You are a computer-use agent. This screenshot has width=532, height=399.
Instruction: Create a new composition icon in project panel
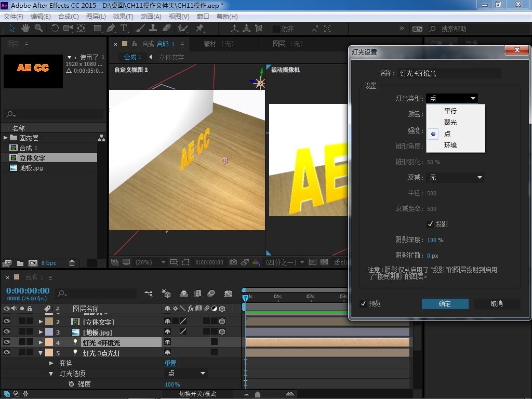(33, 263)
